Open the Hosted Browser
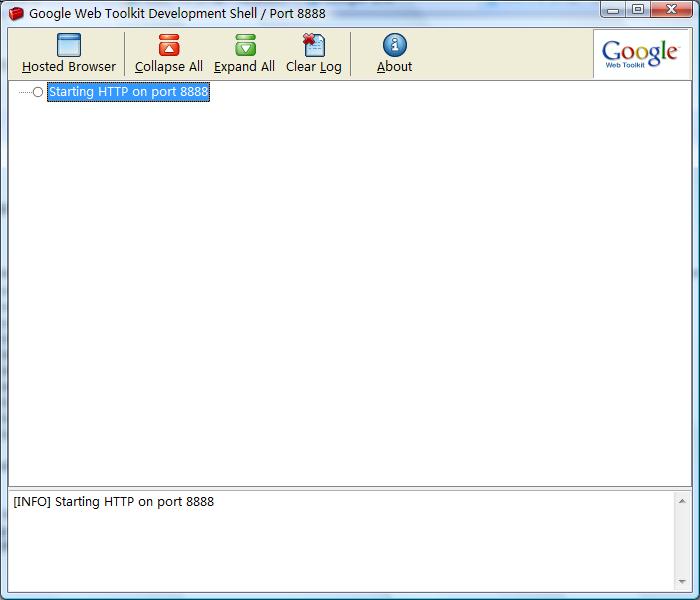 [x=69, y=53]
